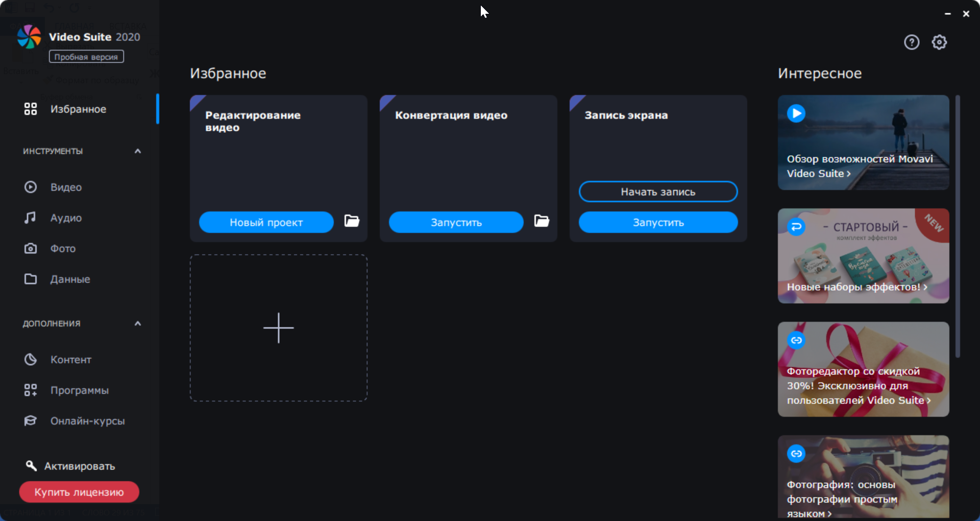Click the Интересное heading
Viewport: 980px width, 521px height.
pyautogui.click(x=820, y=74)
